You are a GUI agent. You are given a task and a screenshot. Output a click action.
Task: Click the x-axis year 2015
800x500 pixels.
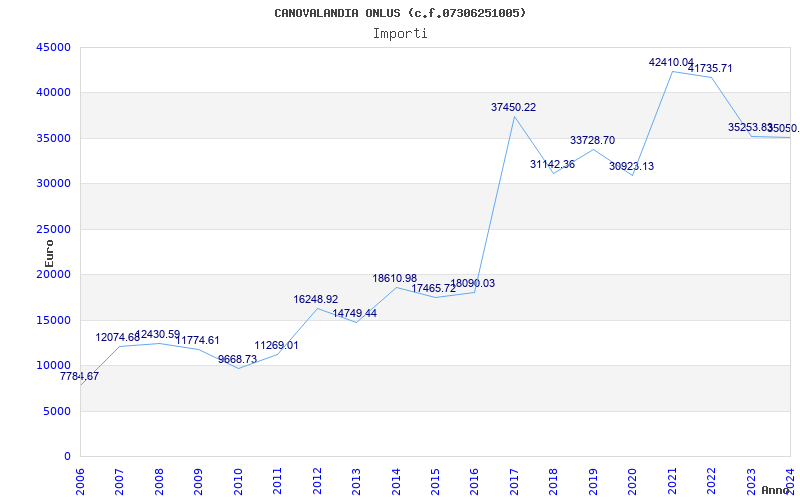pyautogui.click(x=435, y=480)
